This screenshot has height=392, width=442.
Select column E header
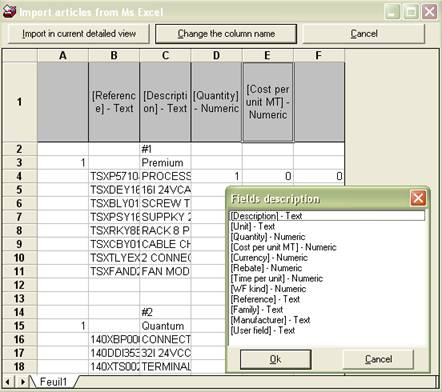coord(268,55)
